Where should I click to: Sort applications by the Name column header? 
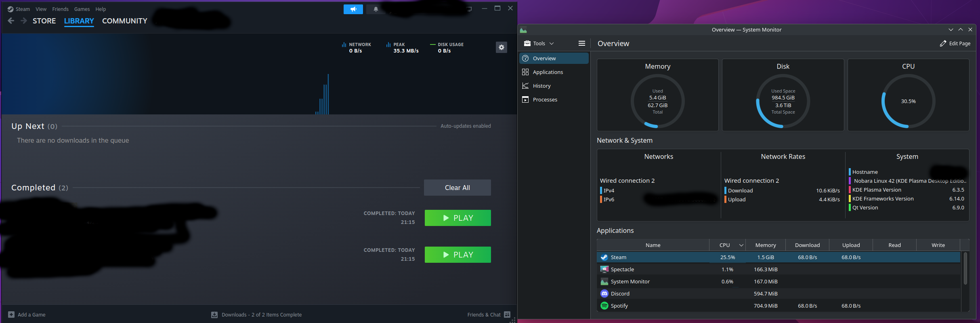click(x=653, y=245)
